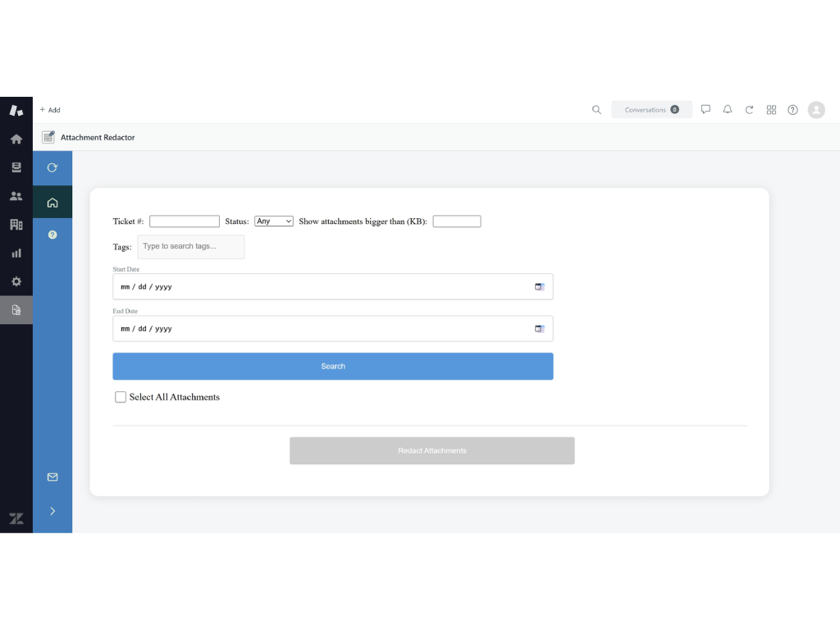Click the Add button in the top bar
This screenshot has height=630, width=840.
tap(50, 110)
